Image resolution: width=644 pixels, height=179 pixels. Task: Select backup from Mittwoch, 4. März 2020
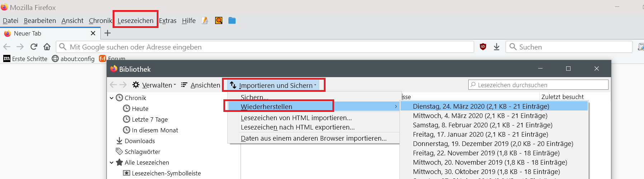click(x=480, y=116)
